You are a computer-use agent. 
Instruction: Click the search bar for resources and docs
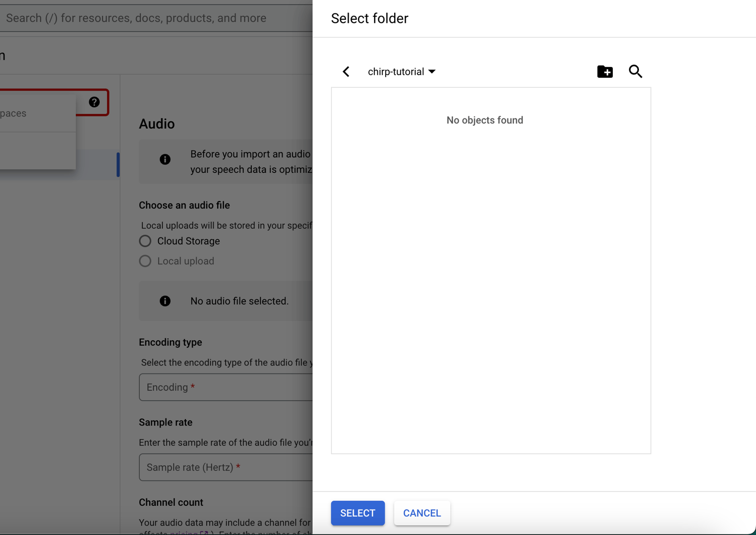pos(156,18)
